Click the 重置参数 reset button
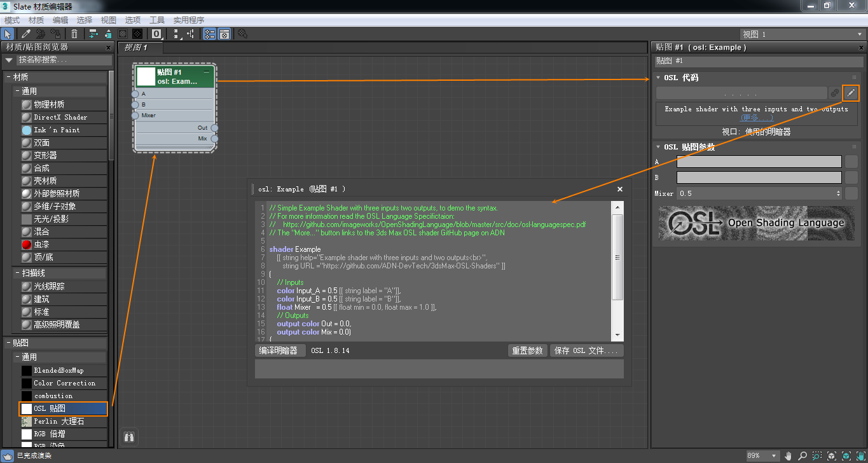Image resolution: width=868 pixels, height=463 pixels. (528, 350)
